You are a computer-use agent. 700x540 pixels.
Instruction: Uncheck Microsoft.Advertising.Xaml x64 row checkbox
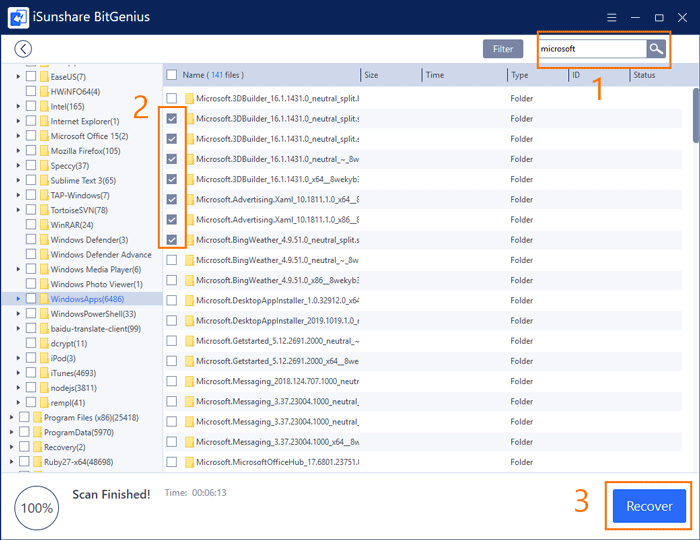[x=171, y=199]
